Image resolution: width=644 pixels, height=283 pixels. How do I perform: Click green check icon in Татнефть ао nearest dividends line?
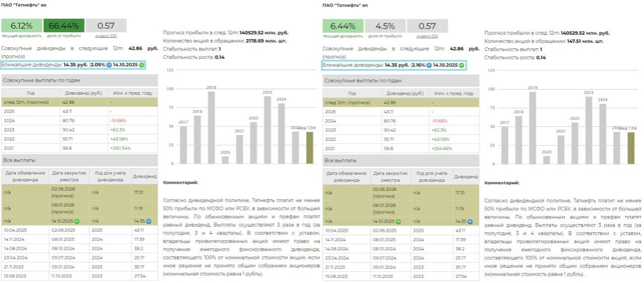point(142,65)
